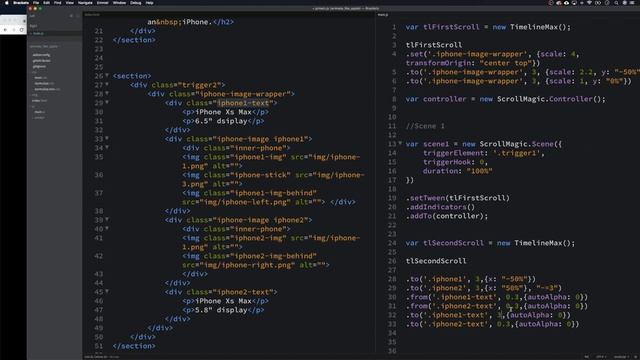Click the browser back arrow in left window
This screenshot has height=360, width=640.
point(5,30)
